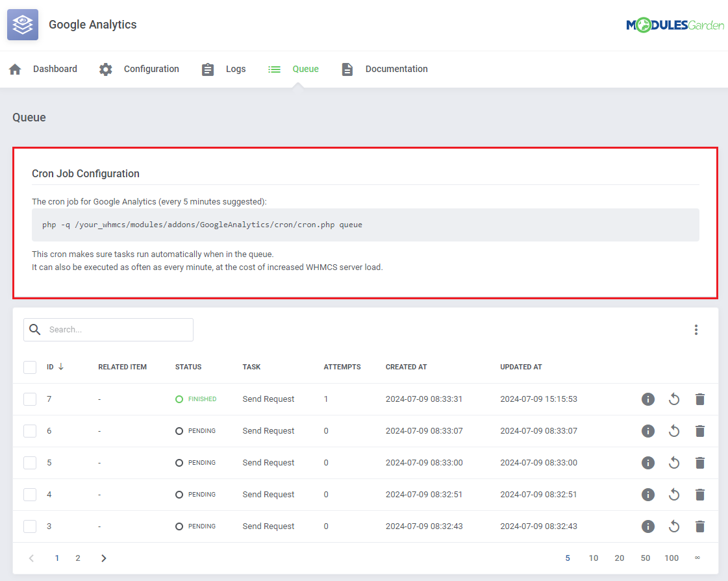
Task: Delete task ID 6 with trash icon
Action: pyautogui.click(x=700, y=431)
